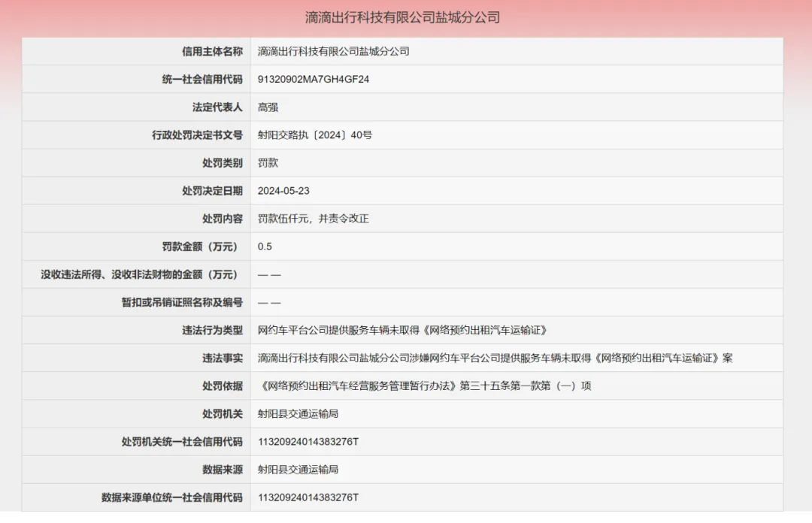Select the 违法事实 label

[x=223, y=359]
